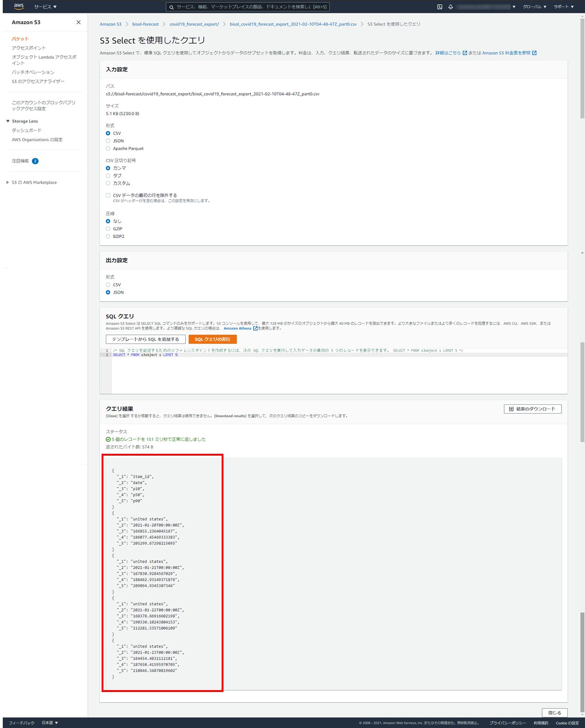Screen dimensions: 585x728
Task: Enable excluding first row of CSV data
Action: tap(108, 196)
